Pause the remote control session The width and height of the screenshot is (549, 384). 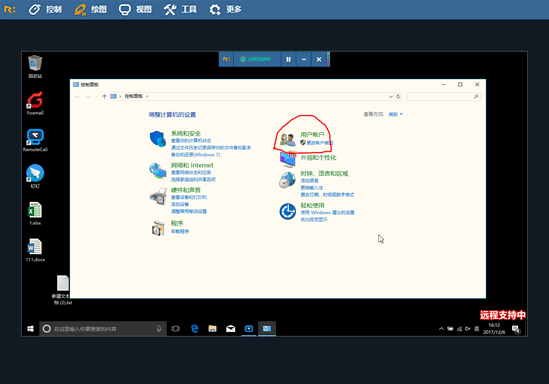(x=288, y=60)
